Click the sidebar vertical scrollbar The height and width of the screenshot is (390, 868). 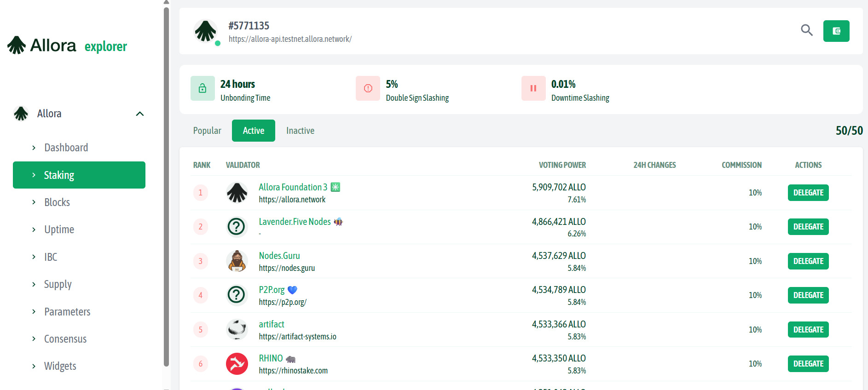click(166, 184)
